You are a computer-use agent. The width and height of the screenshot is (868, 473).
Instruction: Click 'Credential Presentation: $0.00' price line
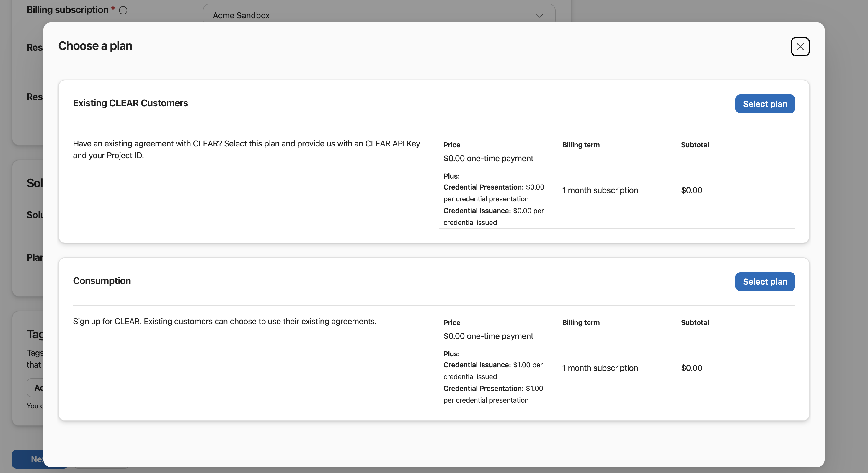[x=494, y=193]
